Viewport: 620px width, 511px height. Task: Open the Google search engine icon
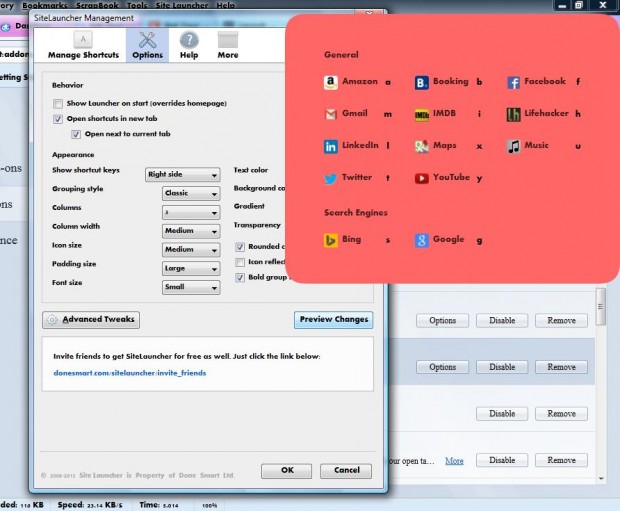tap(422, 240)
